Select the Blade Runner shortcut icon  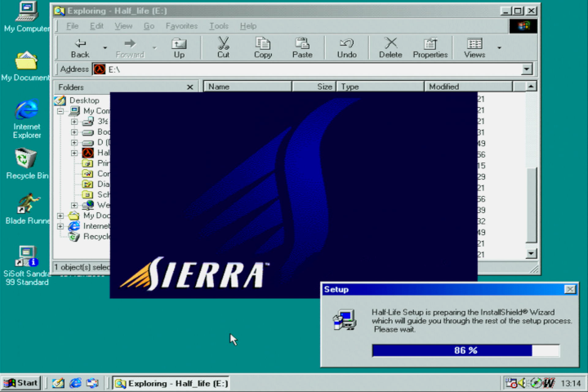[28, 209]
